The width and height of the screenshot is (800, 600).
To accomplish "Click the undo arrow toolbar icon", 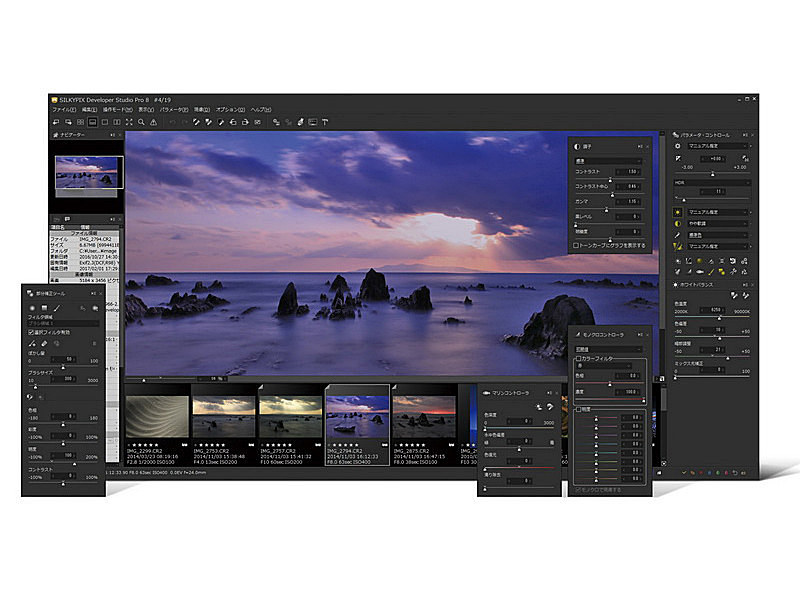I will click(x=172, y=122).
